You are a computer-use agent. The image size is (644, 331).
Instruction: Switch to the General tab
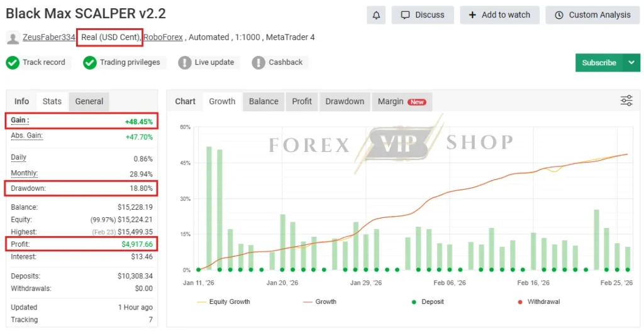[89, 101]
